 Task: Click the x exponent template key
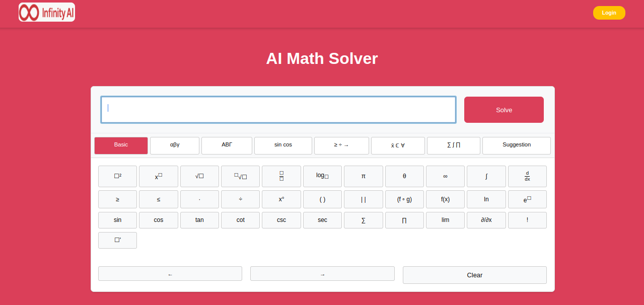click(158, 176)
